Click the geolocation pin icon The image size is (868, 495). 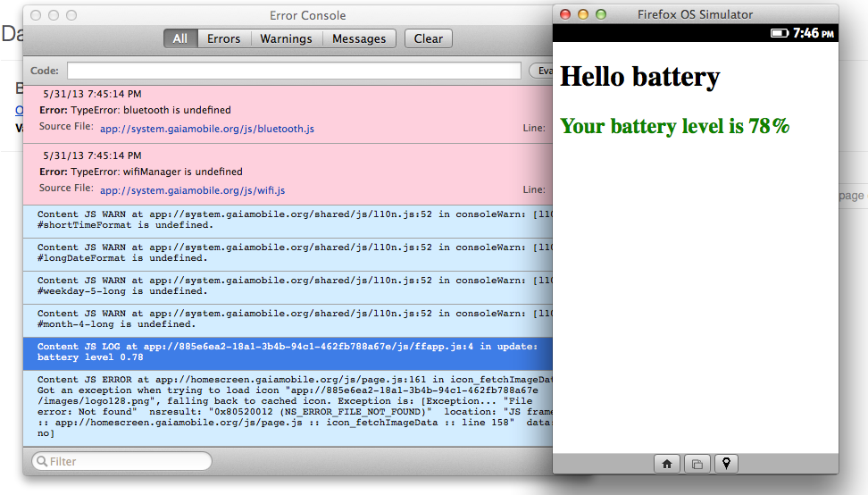(727, 463)
